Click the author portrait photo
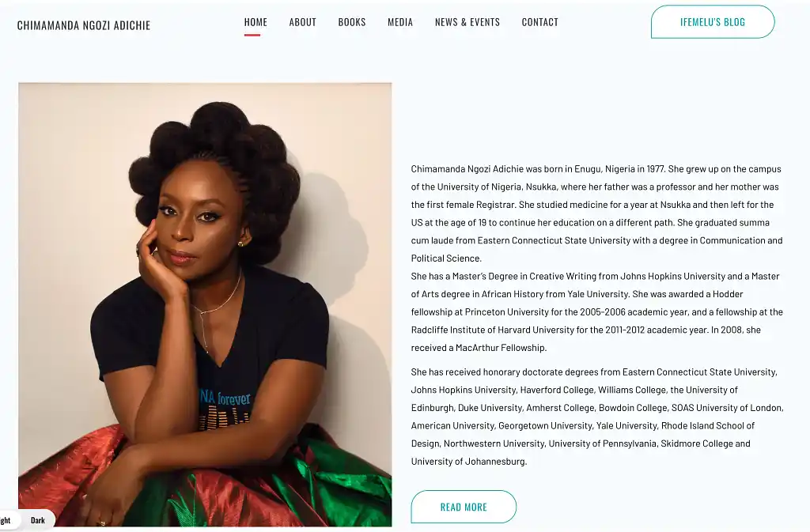 (x=205, y=304)
